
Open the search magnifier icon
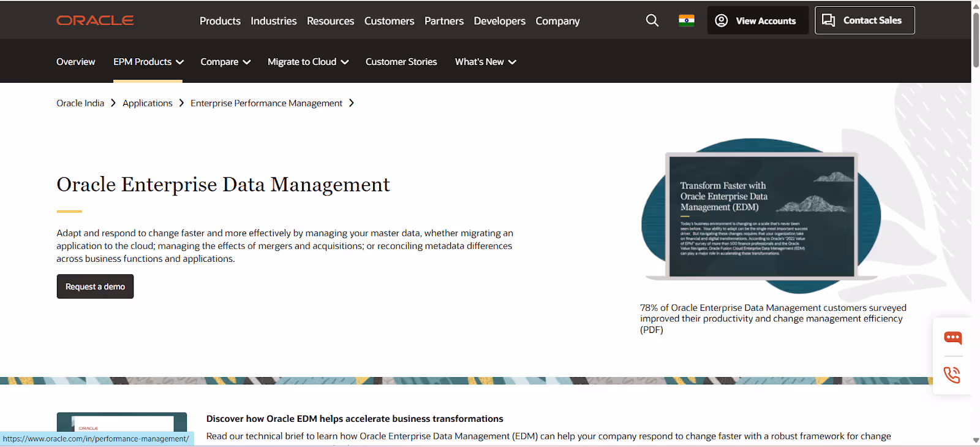[x=652, y=20]
